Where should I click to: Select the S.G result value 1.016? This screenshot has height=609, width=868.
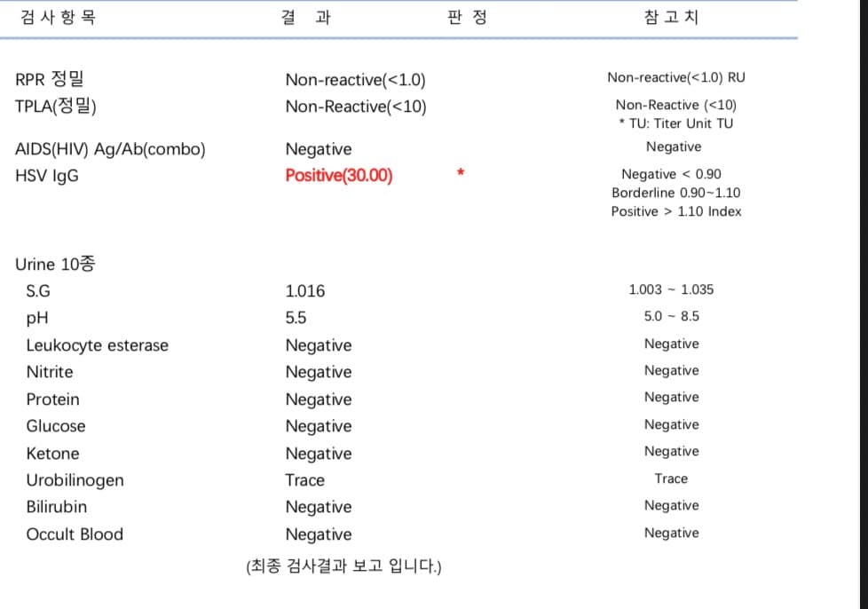[x=305, y=291]
